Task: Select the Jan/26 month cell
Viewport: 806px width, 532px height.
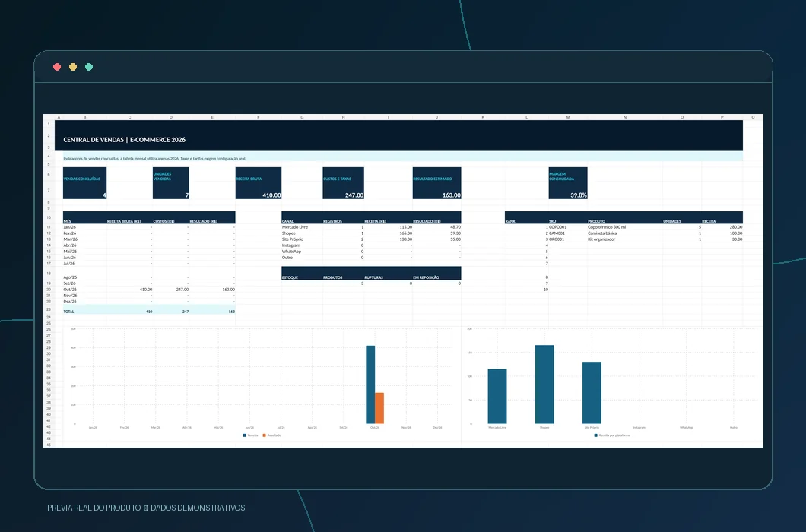Action: (x=69, y=227)
